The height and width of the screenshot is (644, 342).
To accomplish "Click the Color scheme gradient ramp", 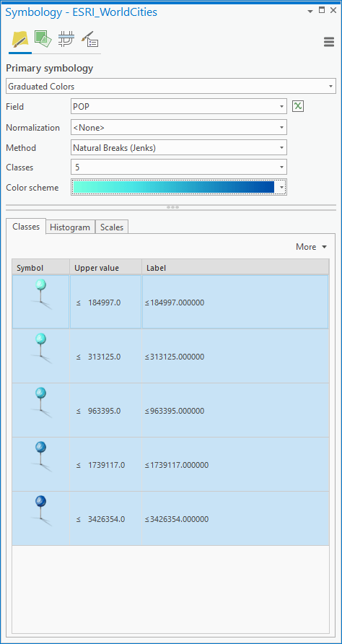I will click(174, 187).
